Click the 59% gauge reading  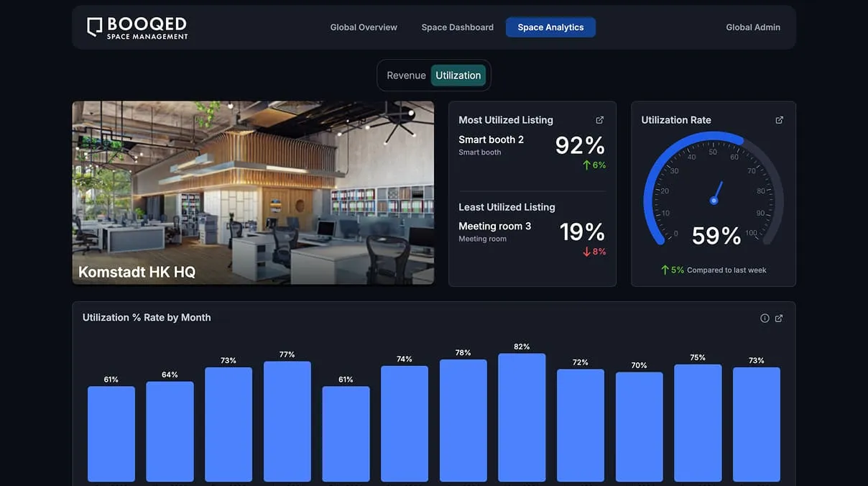[716, 236]
